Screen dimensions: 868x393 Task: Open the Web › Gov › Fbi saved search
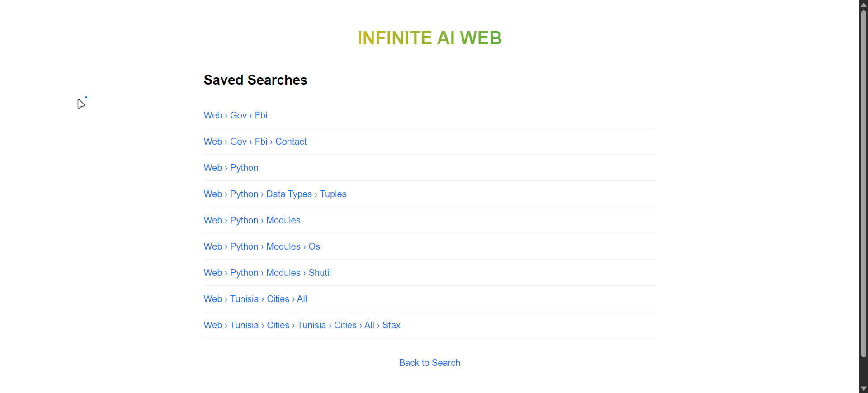click(x=235, y=115)
